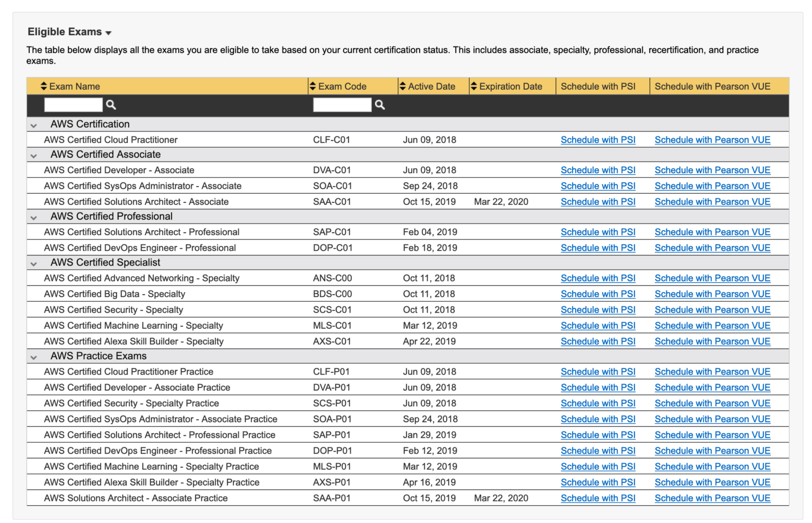
Task: Schedule DevOps Engineer DOP-C01 with PSI
Action: point(598,248)
